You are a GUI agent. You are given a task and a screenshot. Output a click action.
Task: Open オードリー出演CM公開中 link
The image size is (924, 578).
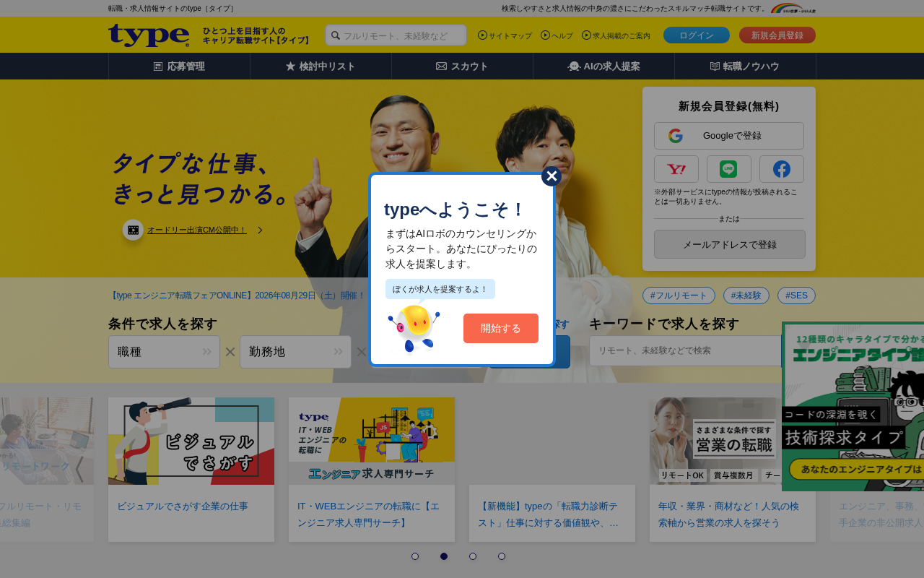pyautogui.click(x=197, y=230)
